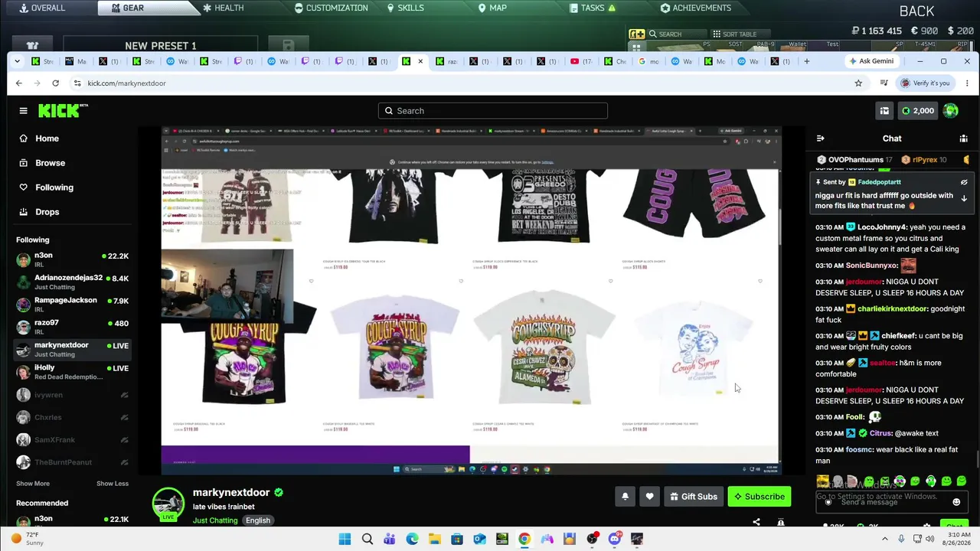Turn on notifications with the bell icon
The height and width of the screenshot is (551, 980).
pos(625,497)
